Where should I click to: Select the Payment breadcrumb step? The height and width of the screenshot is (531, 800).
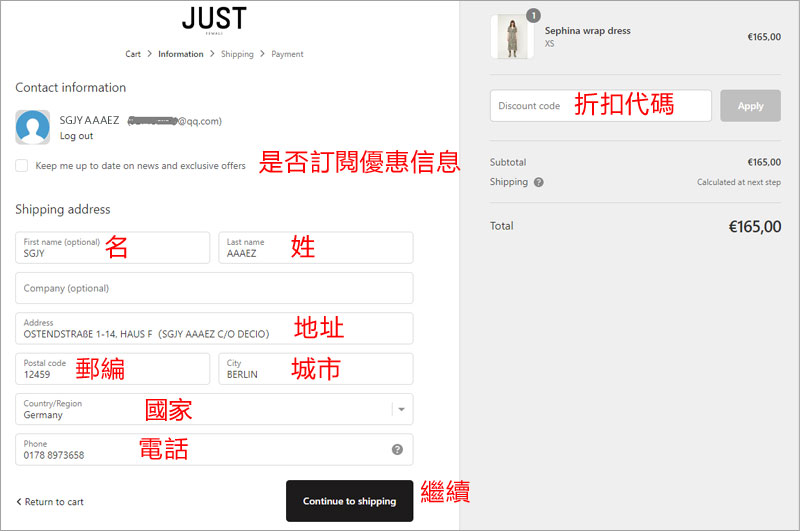point(287,54)
